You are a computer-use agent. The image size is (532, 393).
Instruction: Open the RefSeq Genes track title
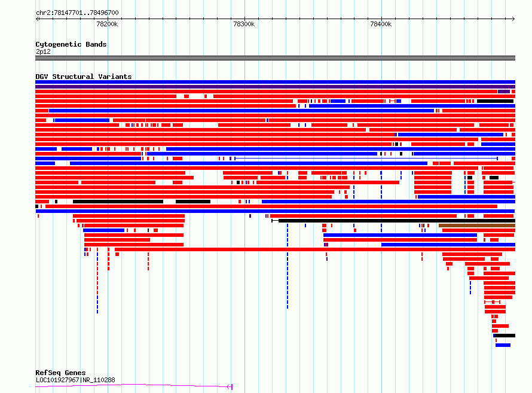point(60,373)
